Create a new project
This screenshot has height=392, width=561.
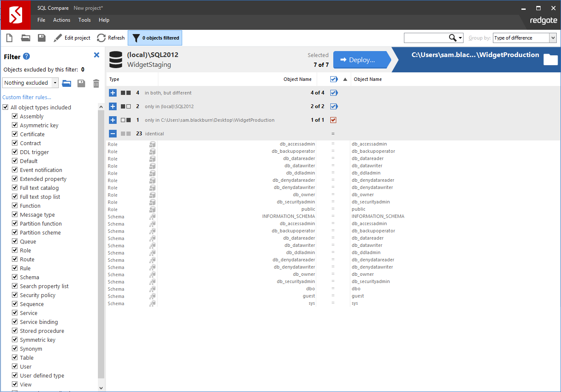(x=9, y=37)
